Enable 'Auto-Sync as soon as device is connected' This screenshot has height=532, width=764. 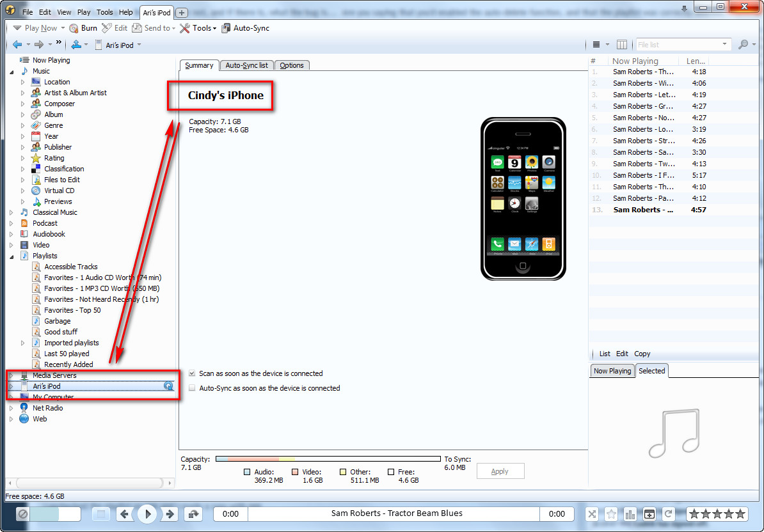pos(192,388)
